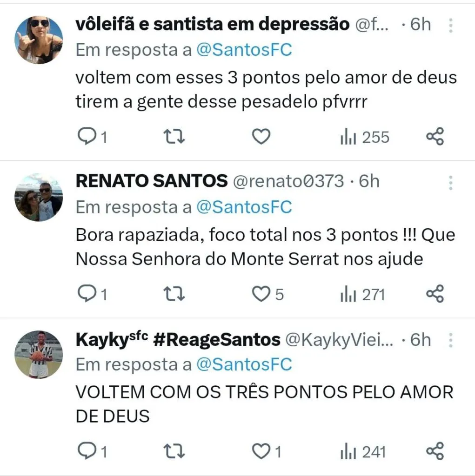The image size is (475, 476).
Task: Open more options for Kayky's tweet
Action: tap(450, 341)
